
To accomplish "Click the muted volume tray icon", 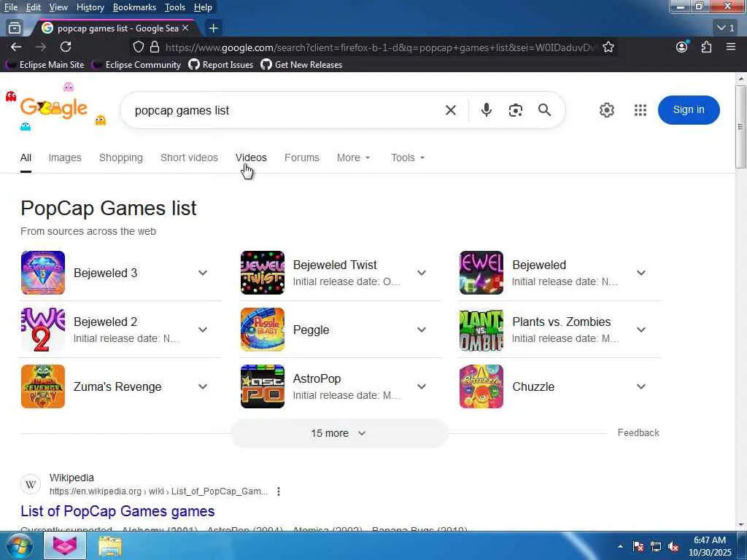I will (673, 547).
